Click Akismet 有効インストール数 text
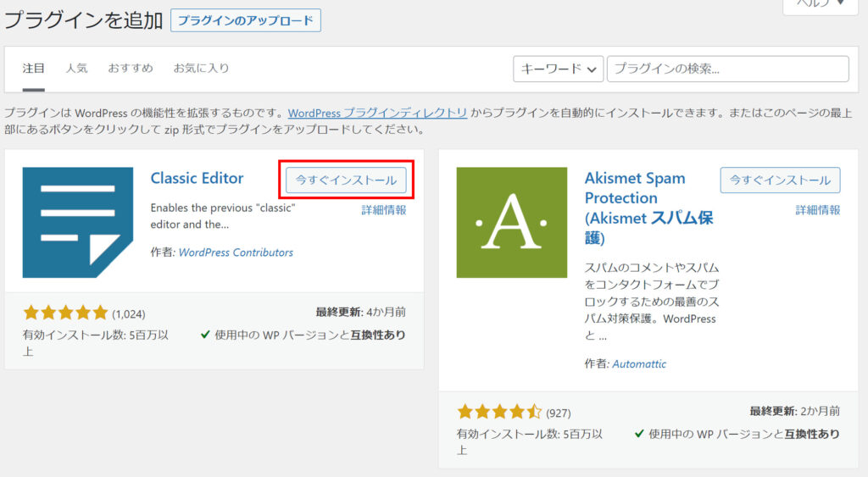Image resolution: width=868 pixels, height=477 pixels. 529,441
